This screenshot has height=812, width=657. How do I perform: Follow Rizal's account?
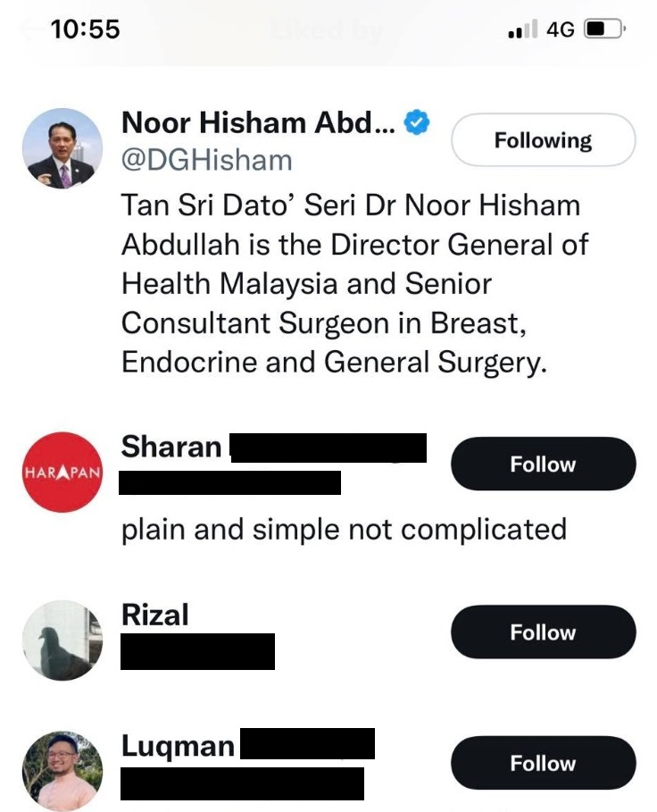click(x=543, y=632)
